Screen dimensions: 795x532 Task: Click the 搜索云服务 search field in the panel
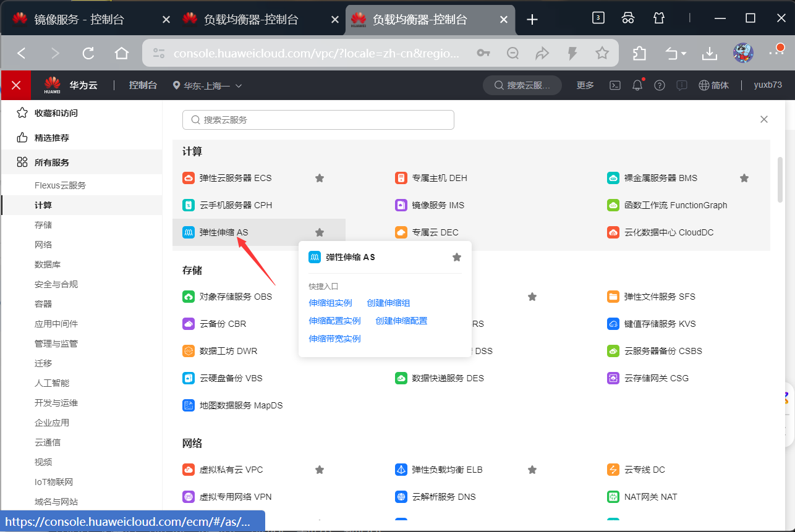coord(318,120)
